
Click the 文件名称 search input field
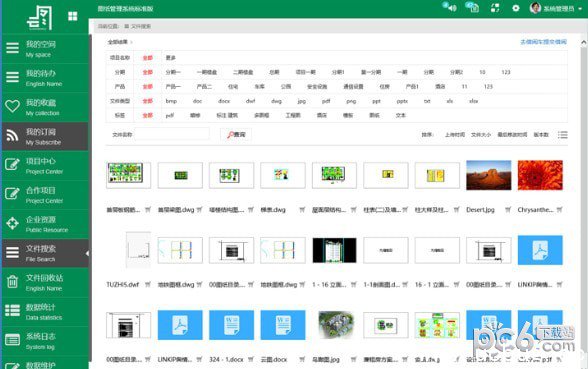click(172, 134)
